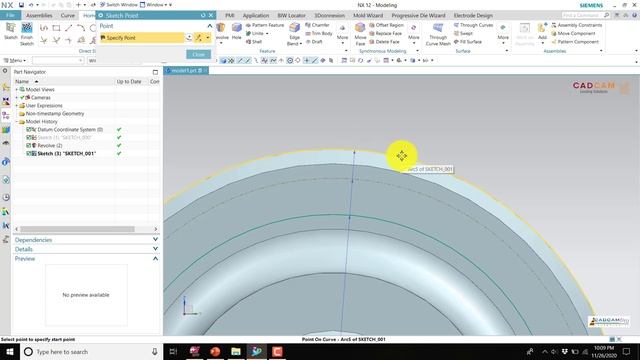Collapse the Preview panel
Screen dimensions: 640x360
[x=155, y=258]
